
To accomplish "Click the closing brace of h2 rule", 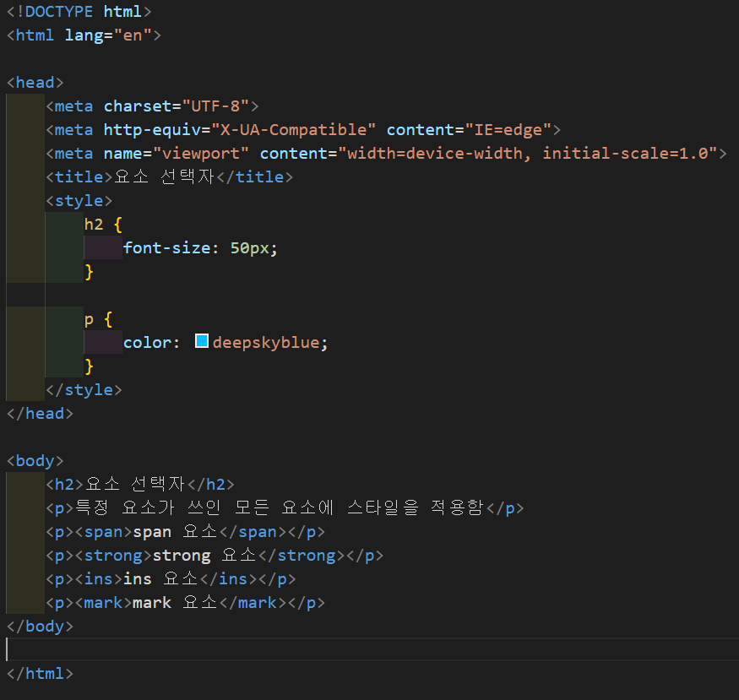I will pos(89,272).
